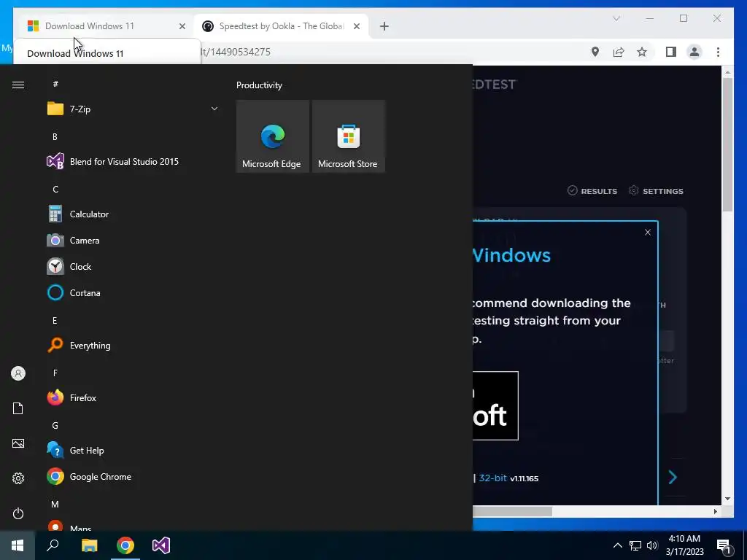Viewport: 747px width, 560px height.
Task: Toggle Chrome side panel
Action: click(x=671, y=52)
